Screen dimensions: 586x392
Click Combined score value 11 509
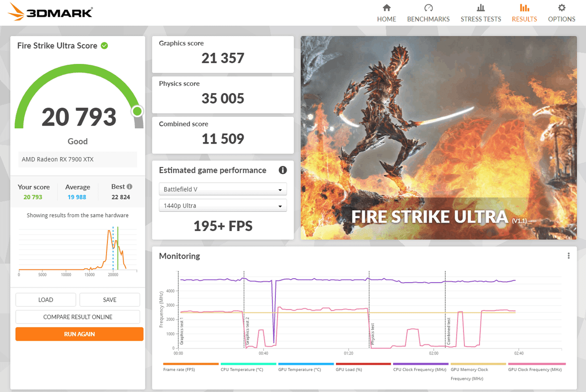click(223, 139)
